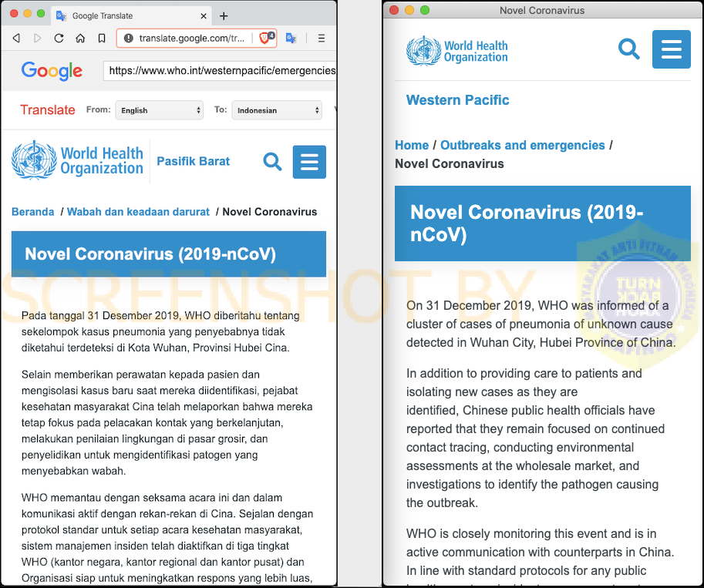Open hamburger menu in Novel Coronavirus window
This screenshot has width=704, height=588.
tap(671, 49)
